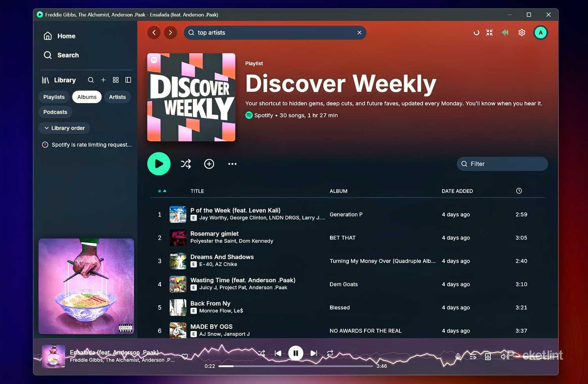Viewport: 588px width, 384px height.
Task: Skip to previous track
Action: 278,353
